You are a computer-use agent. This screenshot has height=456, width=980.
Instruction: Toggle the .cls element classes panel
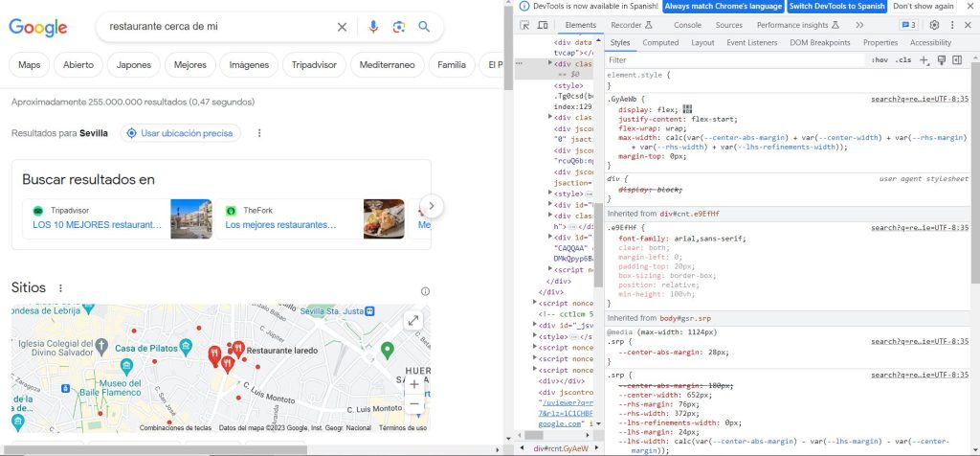pyautogui.click(x=902, y=59)
